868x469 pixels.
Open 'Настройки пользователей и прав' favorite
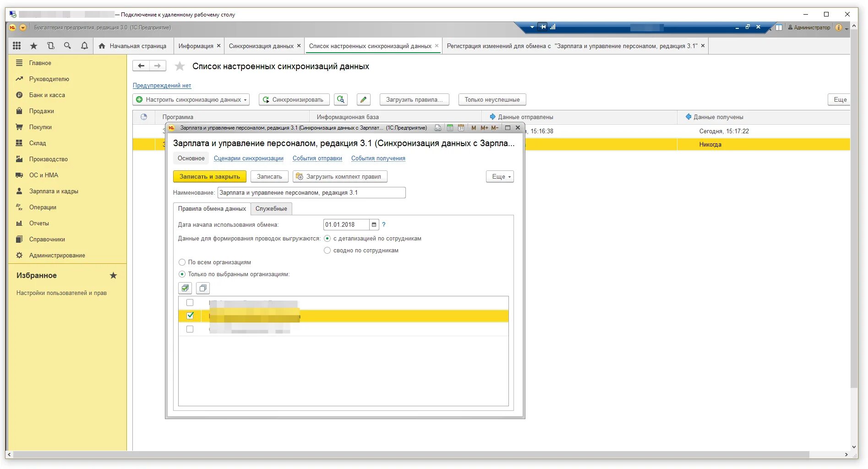[x=61, y=293]
